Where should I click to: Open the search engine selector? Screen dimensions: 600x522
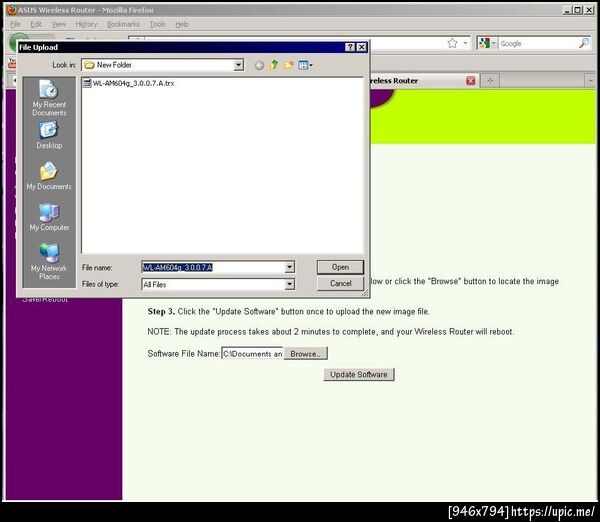(487, 43)
